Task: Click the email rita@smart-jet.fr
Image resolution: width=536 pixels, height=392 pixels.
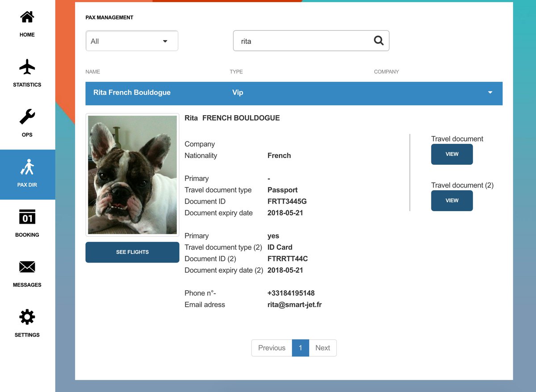Action: (295, 305)
